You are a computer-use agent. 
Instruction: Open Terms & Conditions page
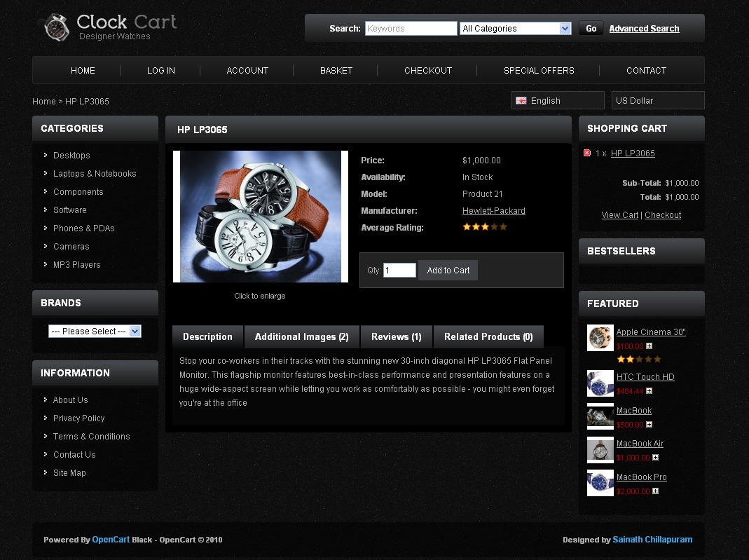(92, 436)
